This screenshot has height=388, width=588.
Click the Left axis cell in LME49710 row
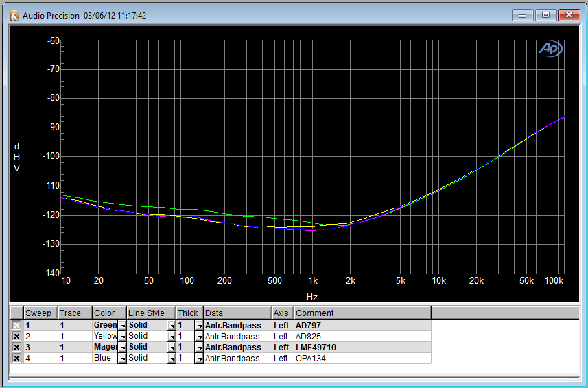pyautogui.click(x=283, y=347)
